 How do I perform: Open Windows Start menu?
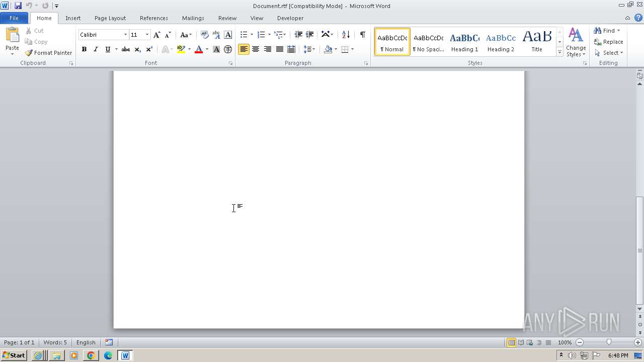(x=14, y=355)
